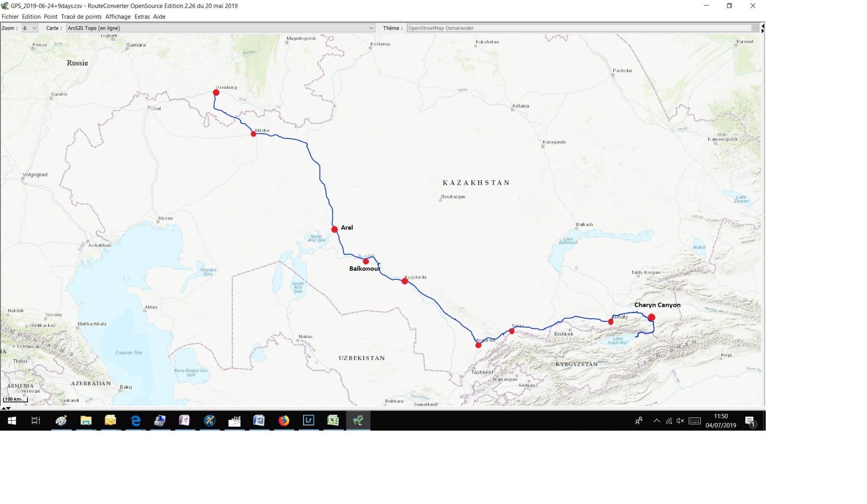The image size is (867, 504).
Task: Open Lightroom from the taskbar
Action: click(x=308, y=420)
